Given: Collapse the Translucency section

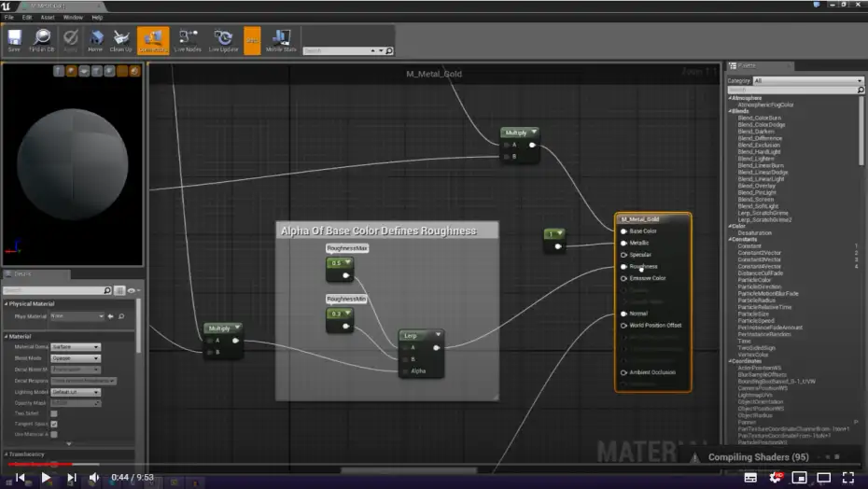Looking at the screenshot, I should point(7,454).
